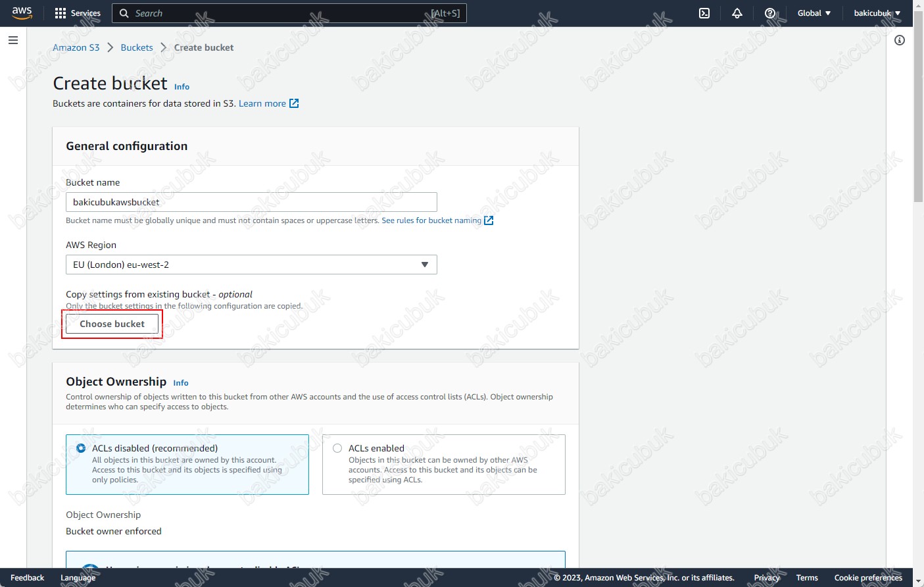Open the help question mark menu
This screenshot has width=924, height=587.
click(x=770, y=13)
